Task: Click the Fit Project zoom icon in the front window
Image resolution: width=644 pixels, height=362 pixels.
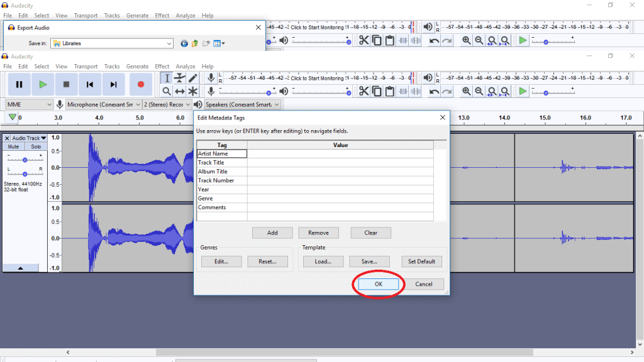Action: point(505,91)
